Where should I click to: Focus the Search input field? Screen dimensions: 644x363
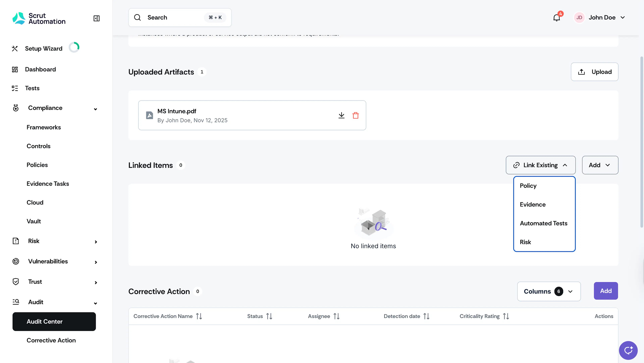pyautogui.click(x=180, y=17)
